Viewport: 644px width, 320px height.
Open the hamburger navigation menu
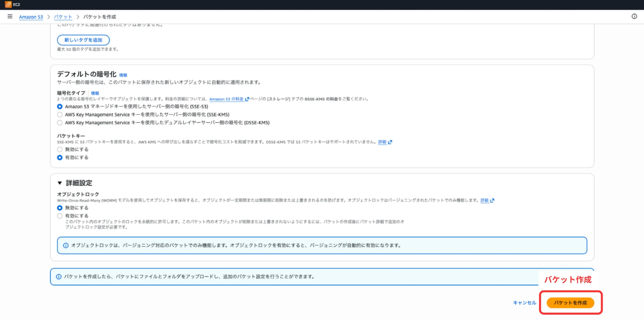click(x=10, y=17)
